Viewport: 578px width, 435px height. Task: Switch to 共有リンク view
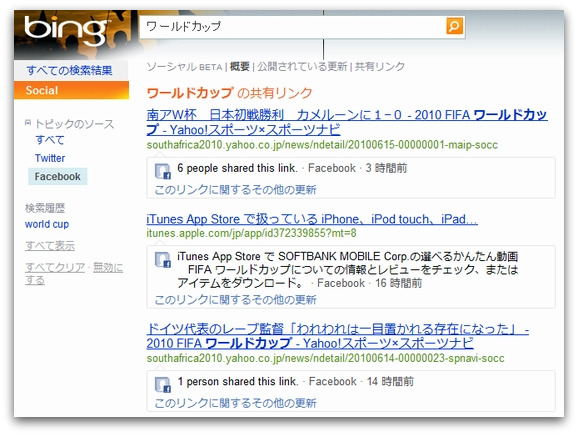click(380, 67)
